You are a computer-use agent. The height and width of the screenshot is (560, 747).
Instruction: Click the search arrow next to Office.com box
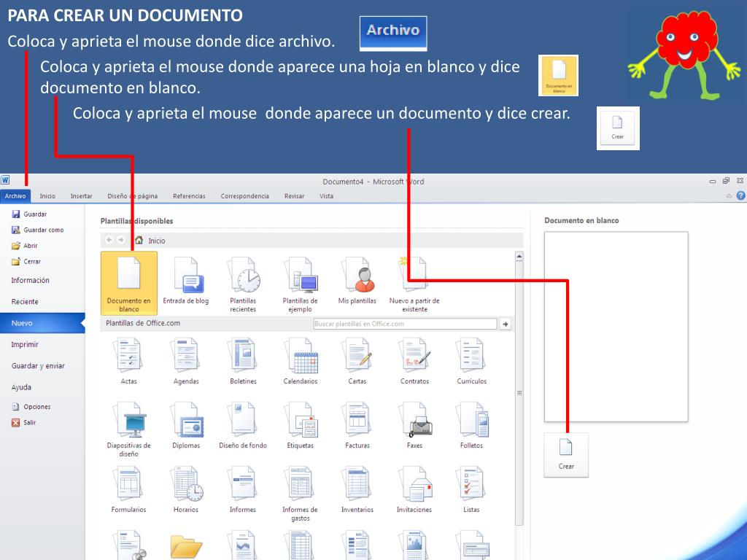tap(505, 324)
